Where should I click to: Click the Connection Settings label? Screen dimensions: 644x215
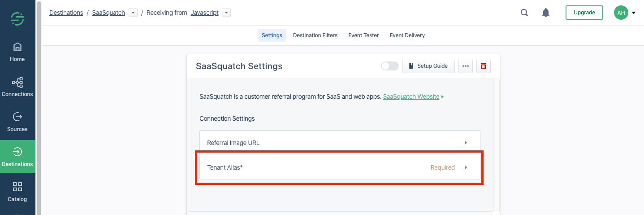point(227,118)
